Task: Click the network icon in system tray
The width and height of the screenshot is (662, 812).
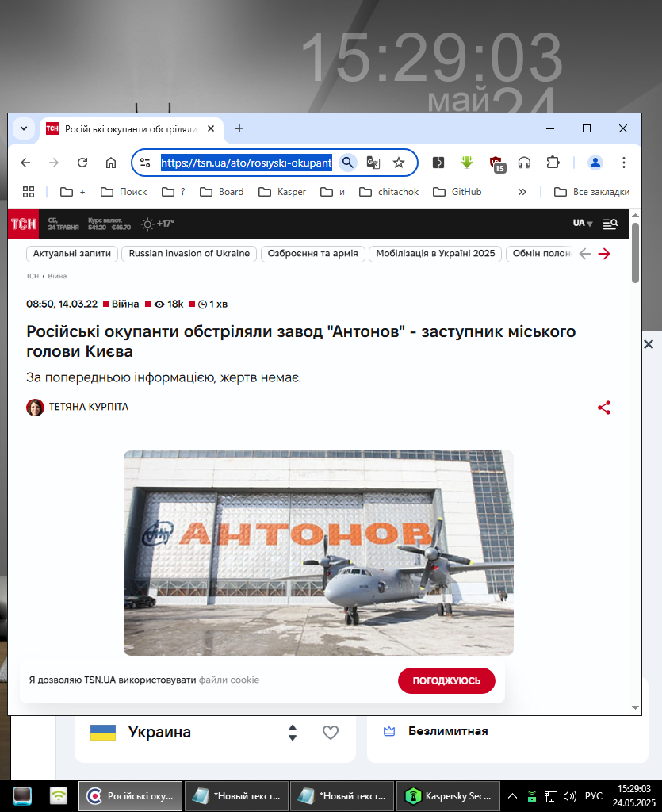Action: (x=551, y=796)
